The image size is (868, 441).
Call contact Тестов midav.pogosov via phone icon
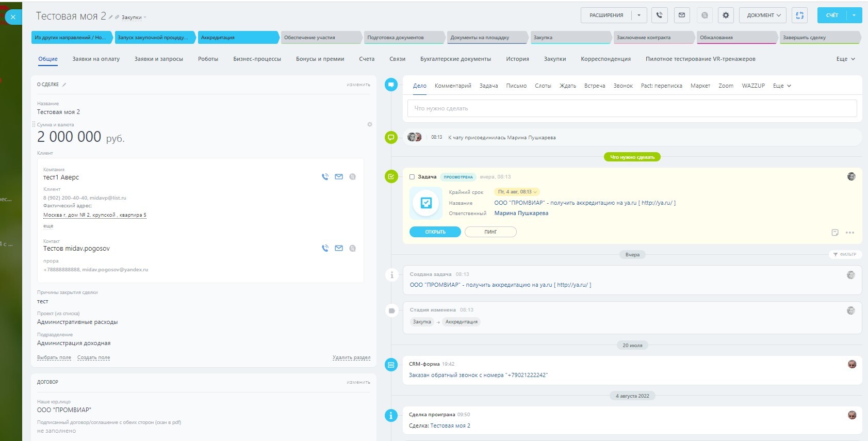tap(325, 248)
